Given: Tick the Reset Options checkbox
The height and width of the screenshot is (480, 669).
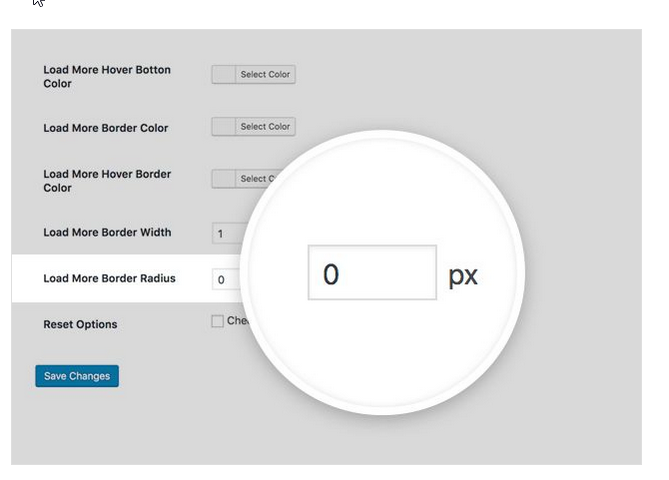Looking at the screenshot, I should click(x=217, y=322).
